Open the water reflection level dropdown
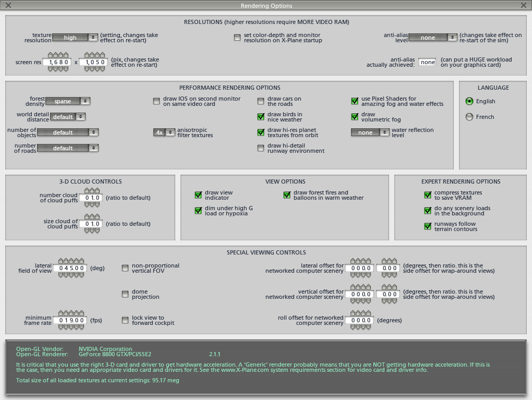The height and width of the screenshot is (400, 532). click(370, 132)
